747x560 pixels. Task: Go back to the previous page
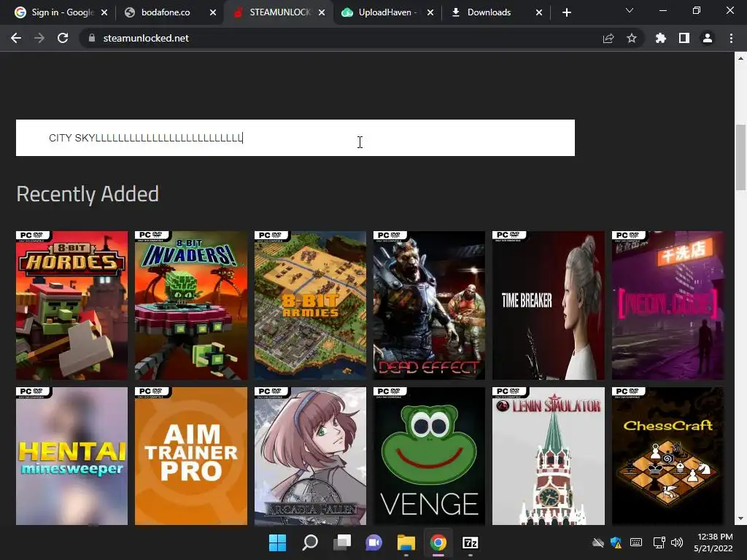[16, 38]
